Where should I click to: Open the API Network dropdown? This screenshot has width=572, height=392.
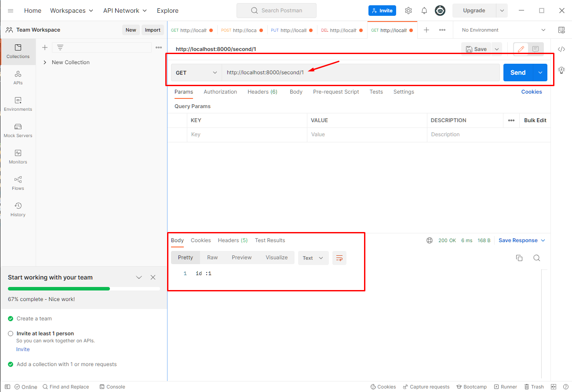pos(125,11)
